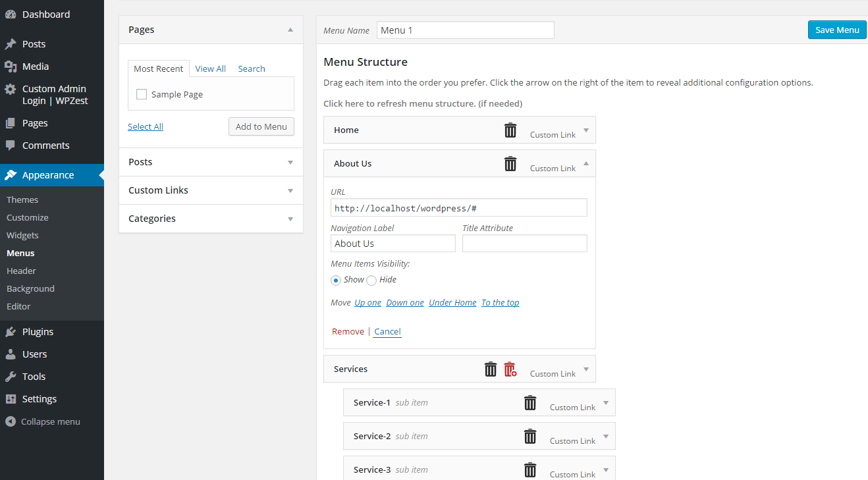Expand the Posts panel arrow

click(290, 162)
